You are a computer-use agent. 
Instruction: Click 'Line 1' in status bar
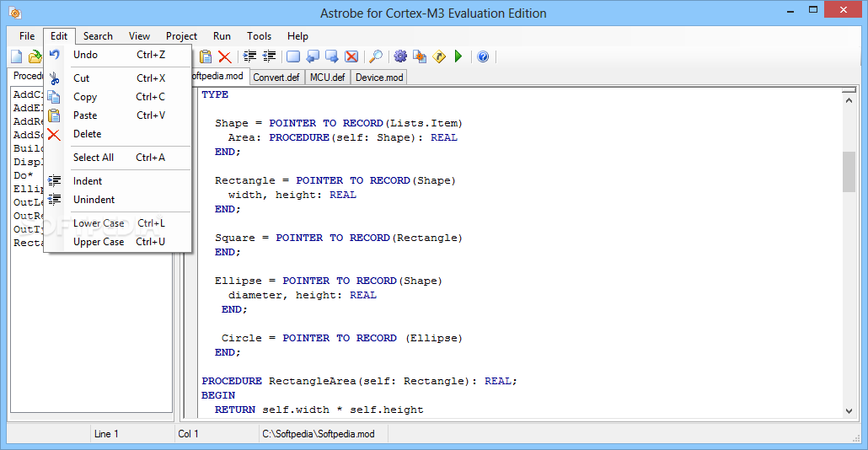pos(106,434)
